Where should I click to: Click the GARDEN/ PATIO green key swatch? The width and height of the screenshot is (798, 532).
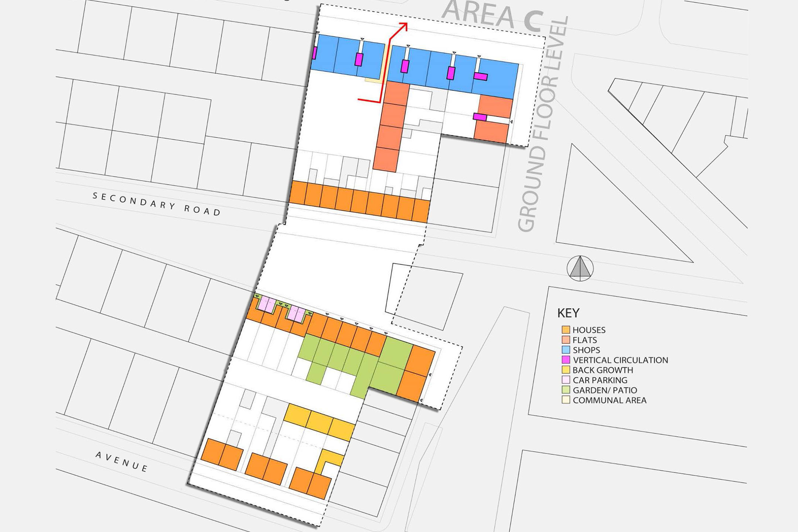pos(566,389)
